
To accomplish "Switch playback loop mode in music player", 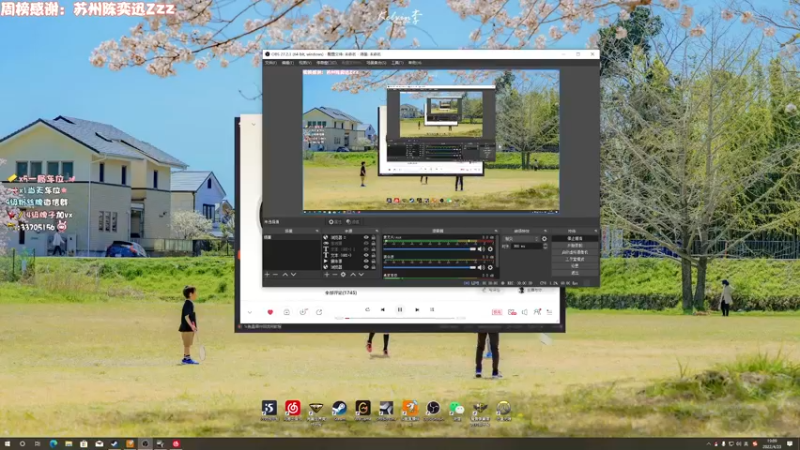I will coord(367,309).
